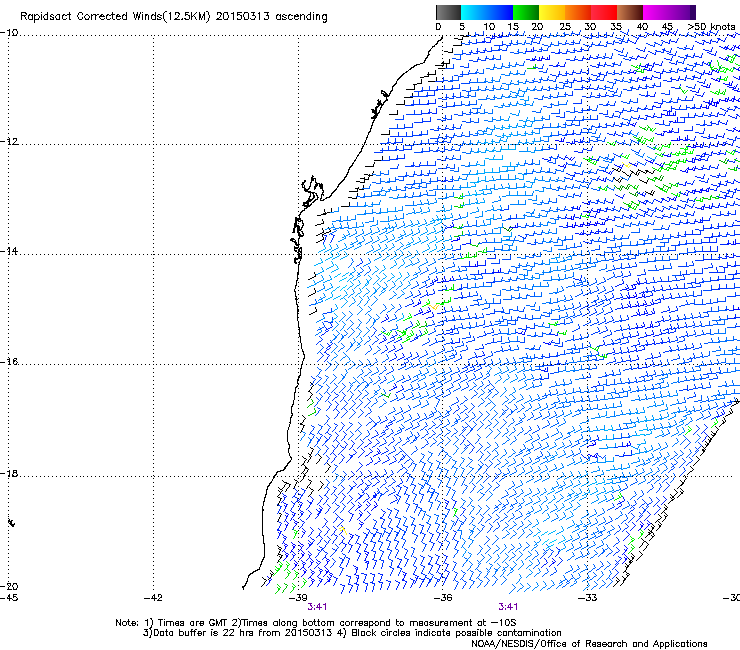Click the '-42' longitude axis label
The height and width of the screenshot is (650, 740).
(153, 598)
